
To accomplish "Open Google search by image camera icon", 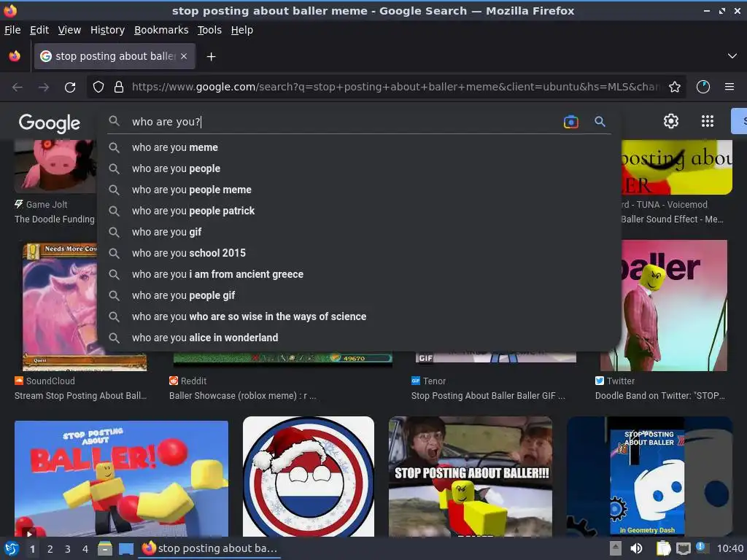I will pos(570,122).
